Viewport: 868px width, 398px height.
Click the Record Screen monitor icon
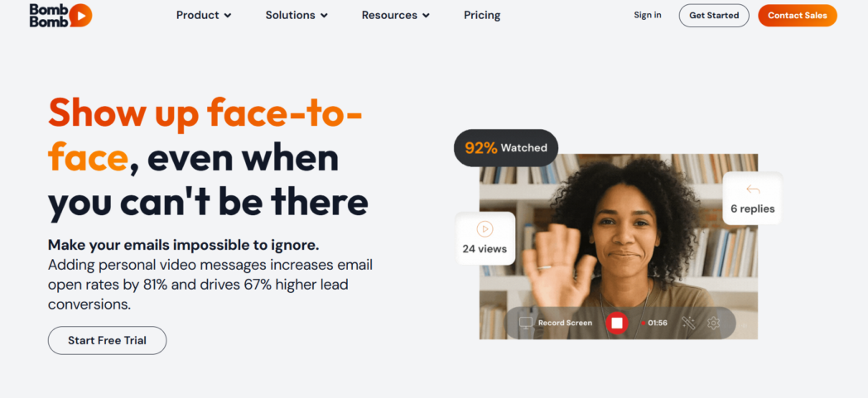pyautogui.click(x=526, y=323)
